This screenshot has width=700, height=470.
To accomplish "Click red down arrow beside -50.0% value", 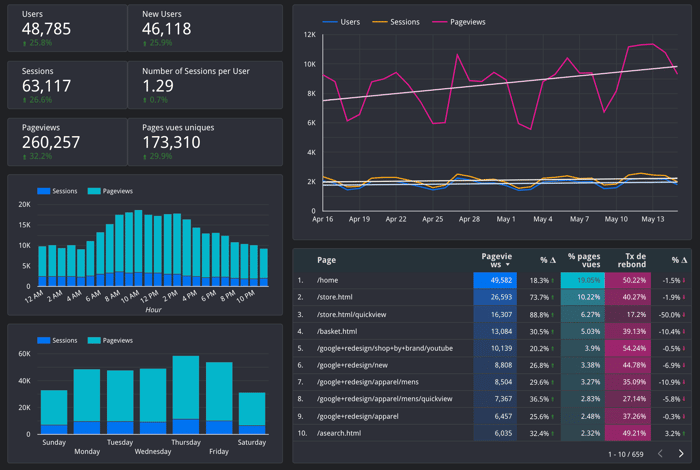I will pyautogui.click(x=684, y=315).
